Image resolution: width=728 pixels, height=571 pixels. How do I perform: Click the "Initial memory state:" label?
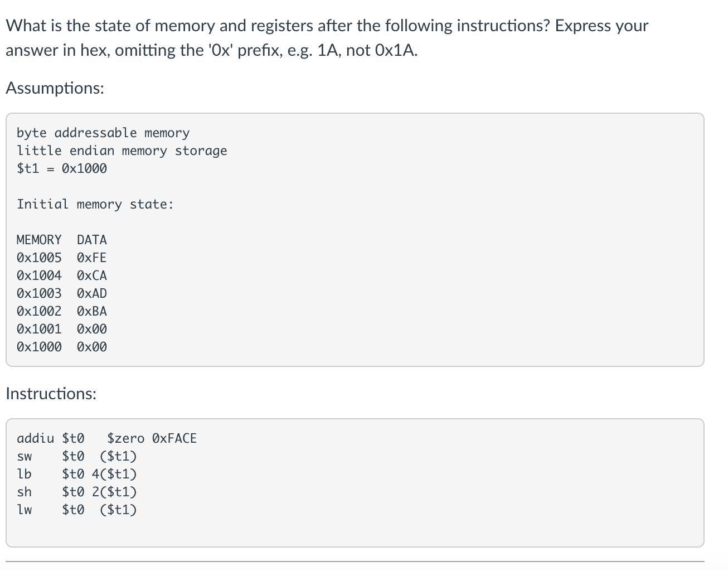tap(95, 204)
